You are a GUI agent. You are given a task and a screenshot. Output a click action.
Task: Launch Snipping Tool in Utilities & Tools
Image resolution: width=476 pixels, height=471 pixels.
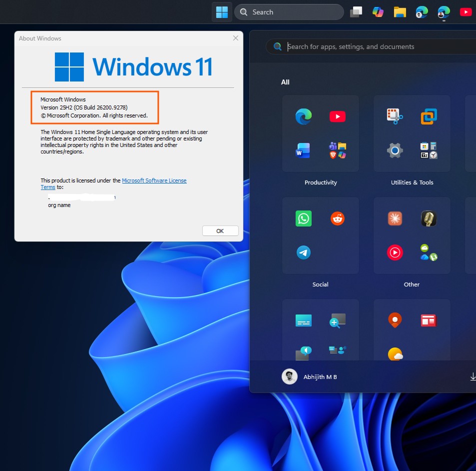click(x=395, y=116)
